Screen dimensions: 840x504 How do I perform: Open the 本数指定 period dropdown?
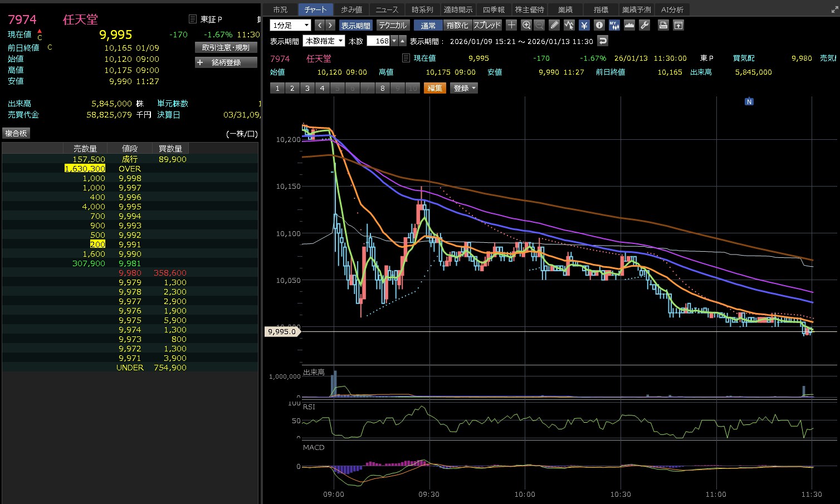pyautogui.click(x=324, y=41)
